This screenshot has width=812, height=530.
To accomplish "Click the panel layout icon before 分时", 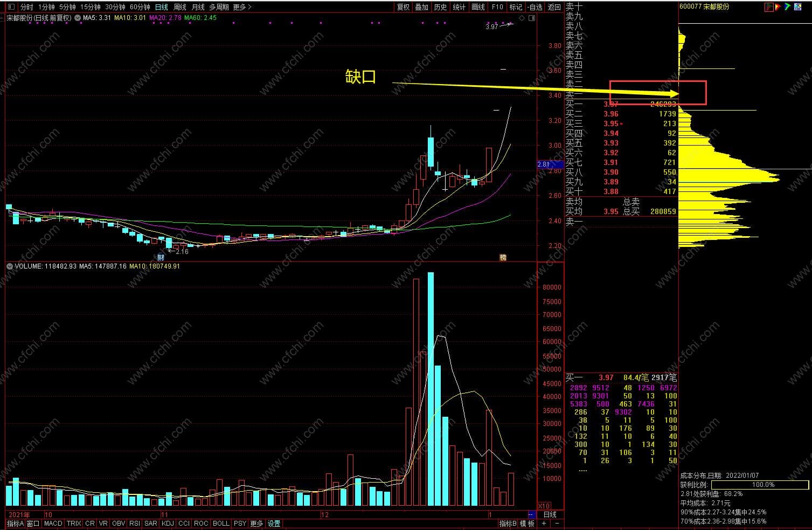I will coord(11,7).
